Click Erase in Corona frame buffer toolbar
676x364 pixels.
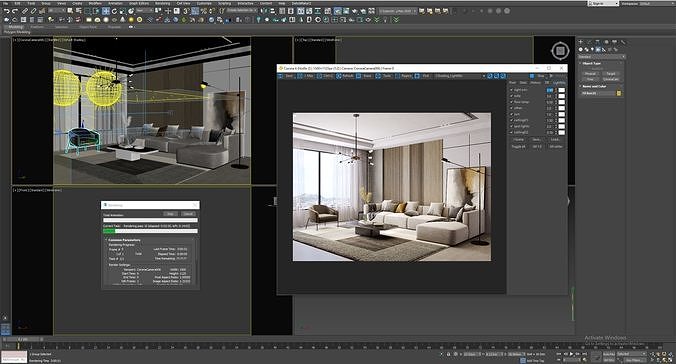tap(364, 76)
